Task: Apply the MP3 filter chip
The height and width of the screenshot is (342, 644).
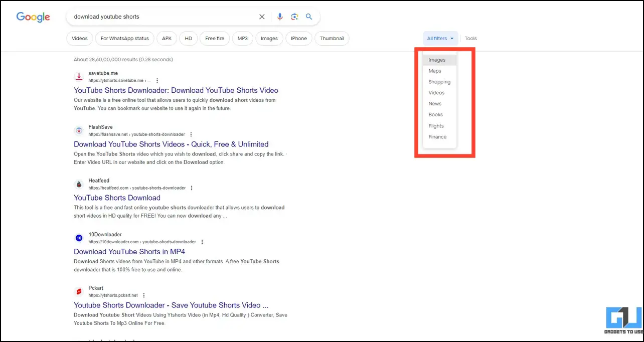Action: 243,38
